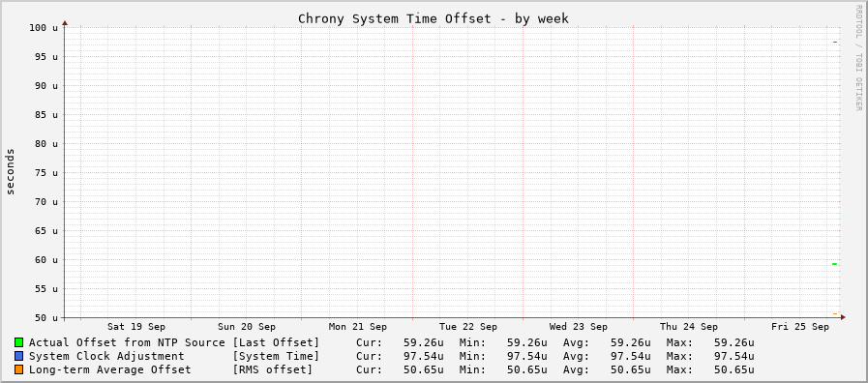
Task: Click the 'Thu 24 Sep' axis label
Action: [x=689, y=327]
